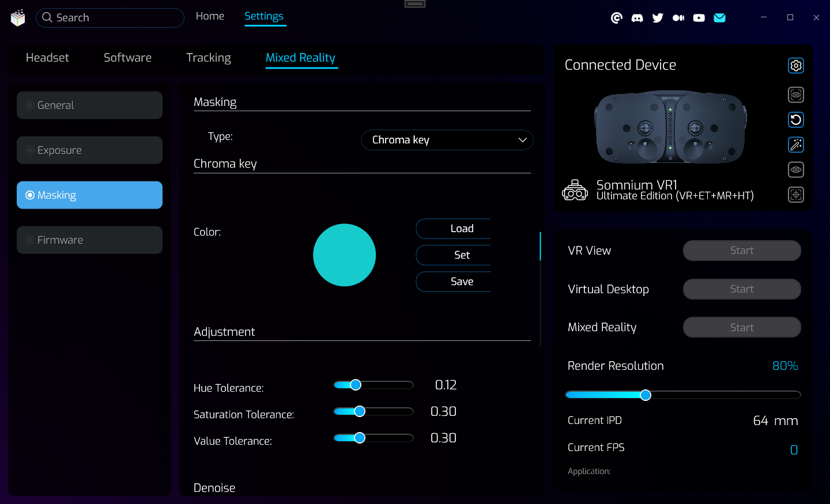Click the app cube logo icon
Image resolution: width=830 pixels, height=504 pixels.
click(x=18, y=18)
